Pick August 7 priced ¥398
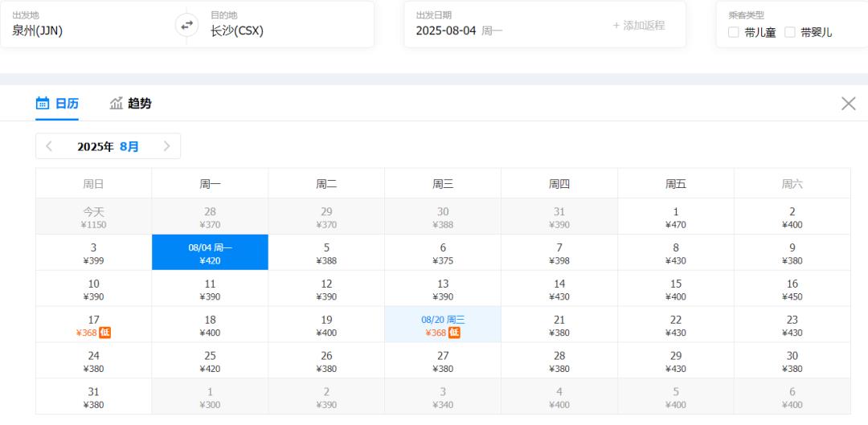Image resolution: width=868 pixels, height=425 pixels. click(x=559, y=252)
